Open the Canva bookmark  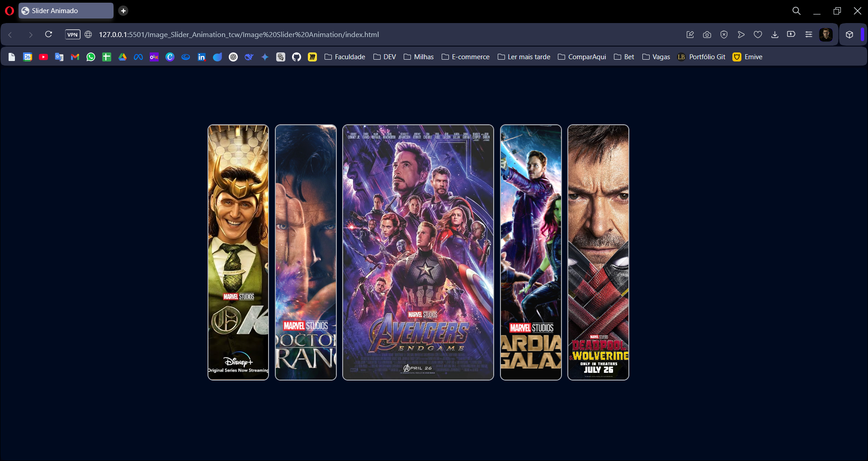click(x=170, y=57)
